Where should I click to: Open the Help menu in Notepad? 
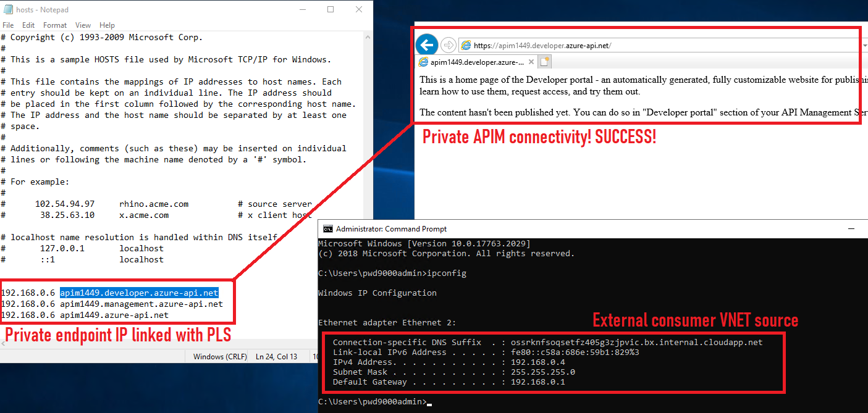(107, 25)
